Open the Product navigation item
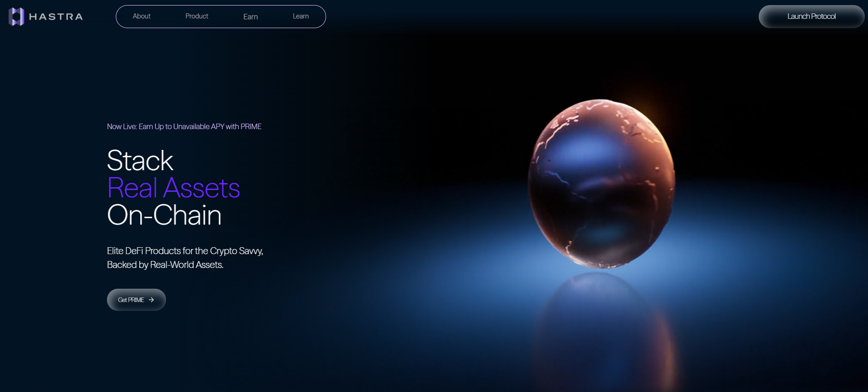Image resolution: width=868 pixels, height=392 pixels. pos(196,16)
